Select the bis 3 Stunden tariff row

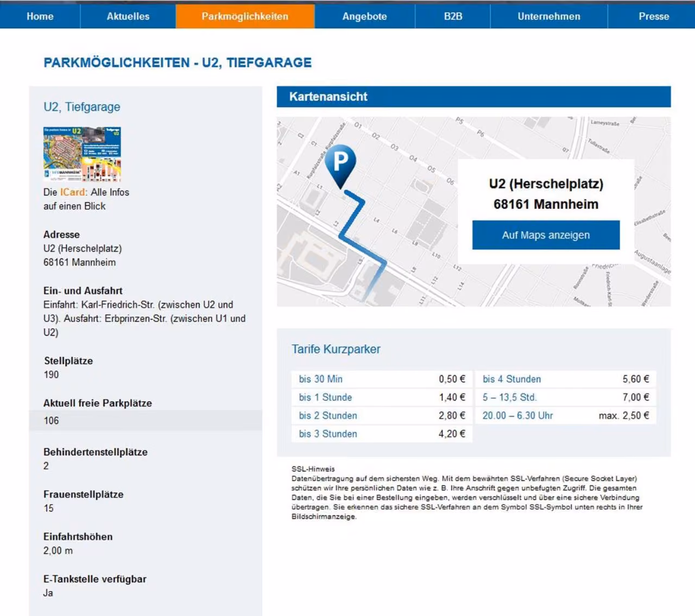pyautogui.click(x=382, y=434)
